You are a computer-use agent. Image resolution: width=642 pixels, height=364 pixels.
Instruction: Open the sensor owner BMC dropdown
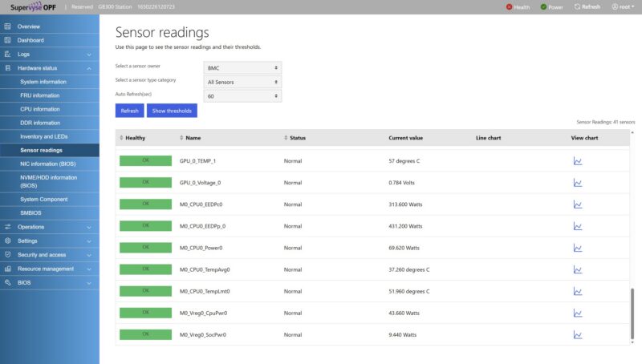coord(242,68)
